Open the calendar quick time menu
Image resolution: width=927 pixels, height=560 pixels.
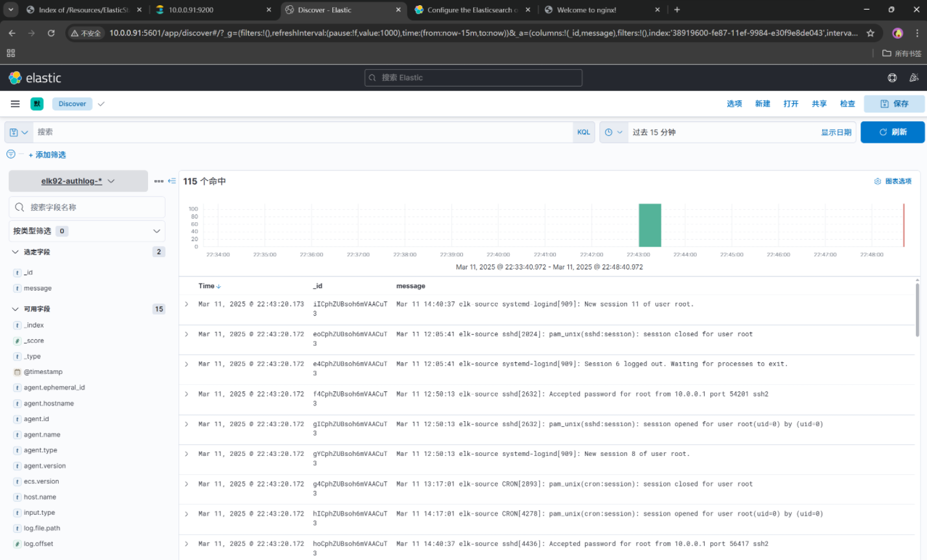pyautogui.click(x=613, y=132)
